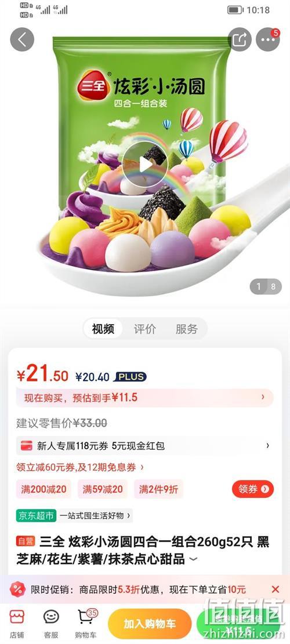Dismiss the 限时促销 banner with X
The width and height of the screenshot is (290, 644).
click(x=275, y=590)
